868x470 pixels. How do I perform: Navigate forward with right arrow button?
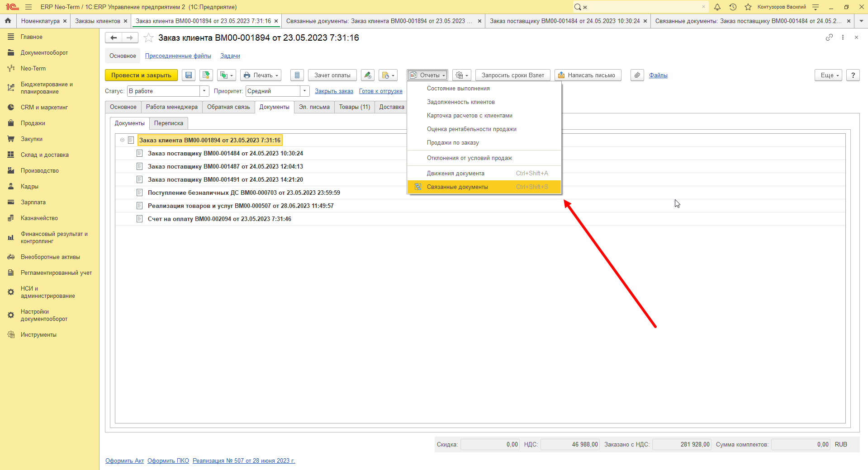[x=130, y=38]
